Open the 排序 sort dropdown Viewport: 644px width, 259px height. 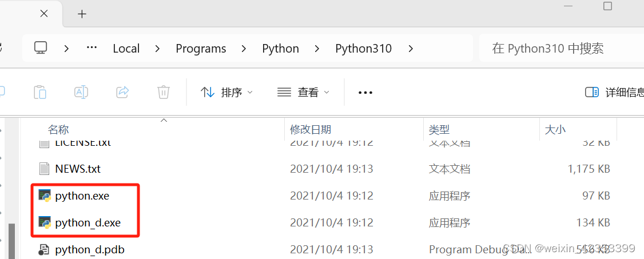click(226, 93)
